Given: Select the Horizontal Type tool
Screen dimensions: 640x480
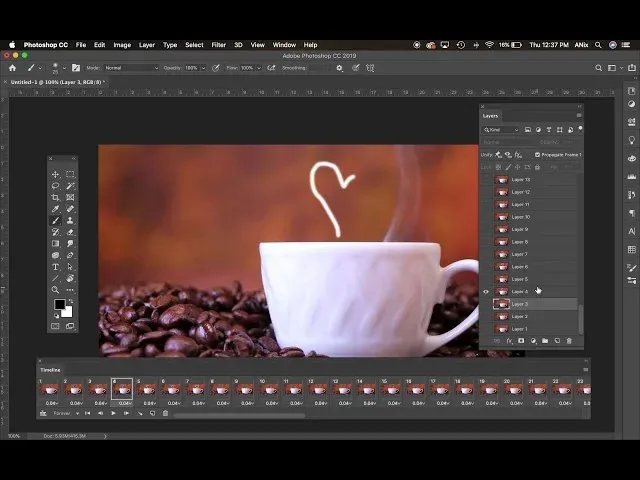Looking at the screenshot, I should [55, 267].
